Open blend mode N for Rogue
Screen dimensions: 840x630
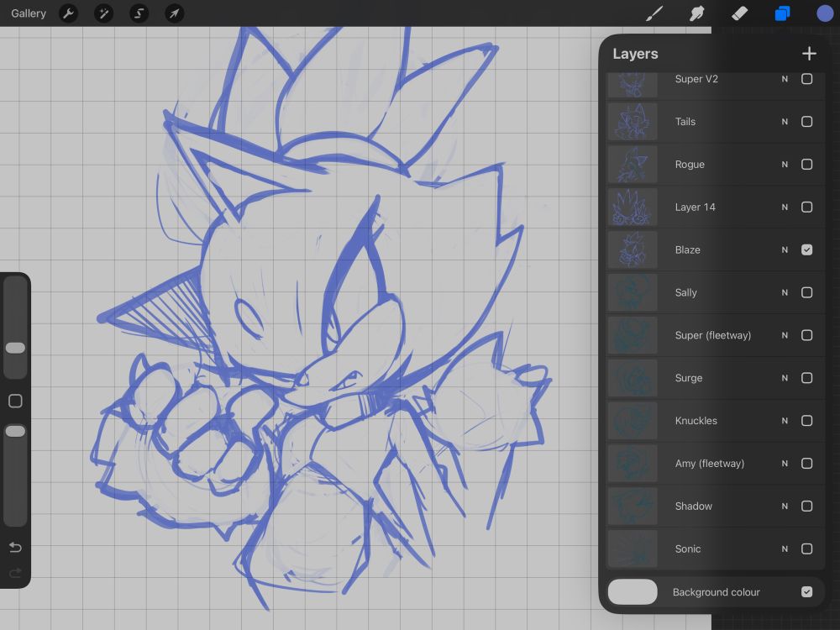[785, 165]
